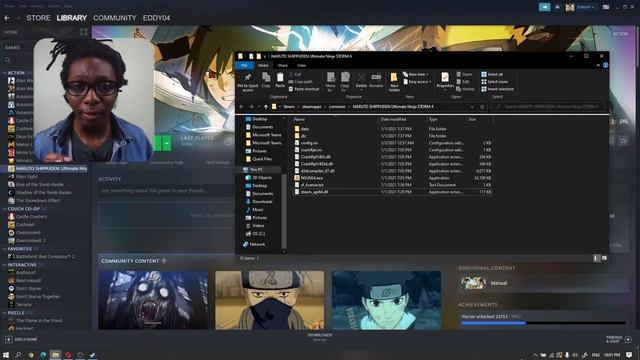The image size is (640, 360).
Task: Click Paste shortcut in the Clipboard group
Action: pos(304,89)
